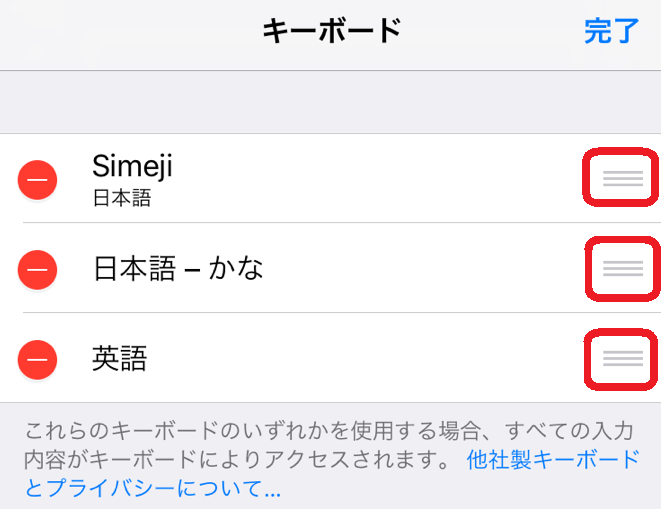
Task: Open the 他社製キーボード privacy link
Action: 553,459
